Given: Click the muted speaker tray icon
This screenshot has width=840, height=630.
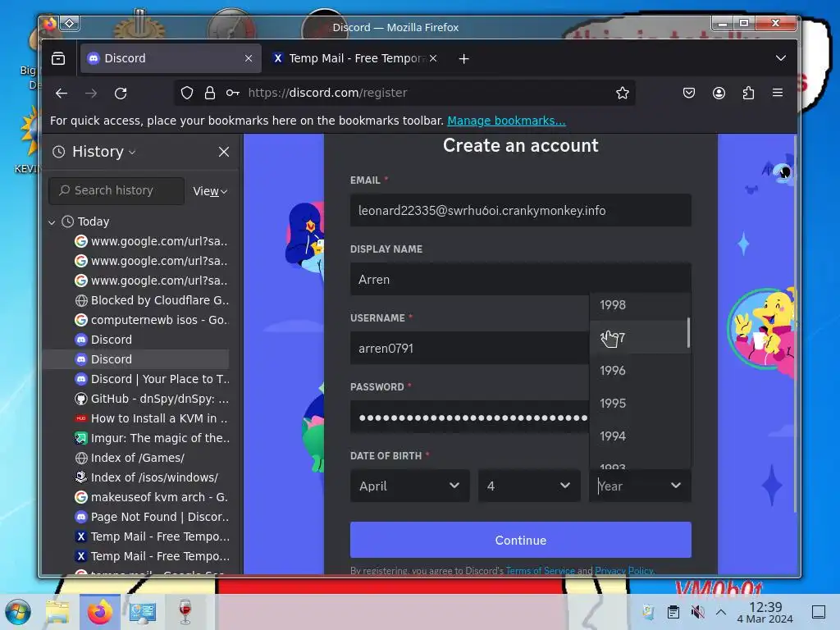Looking at the screenshot, I should tap(697, 612).
